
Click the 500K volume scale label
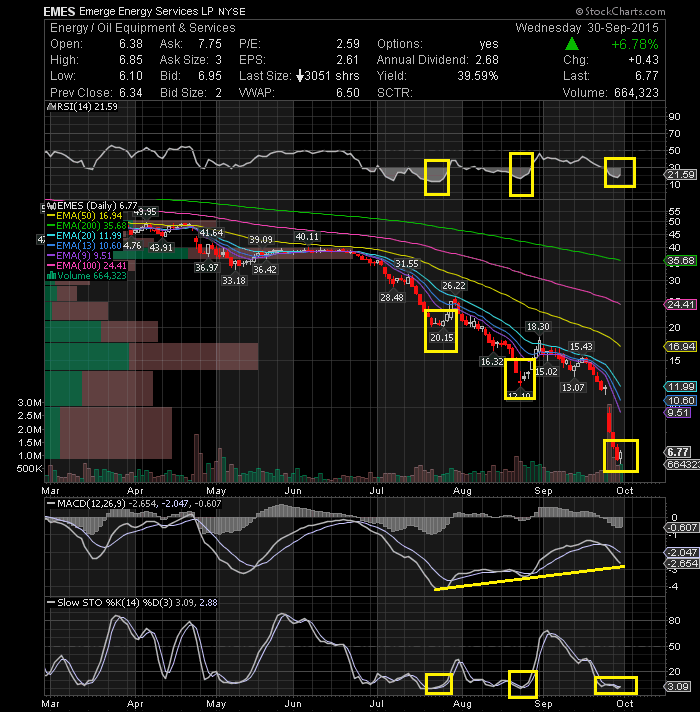click(30, 468)
